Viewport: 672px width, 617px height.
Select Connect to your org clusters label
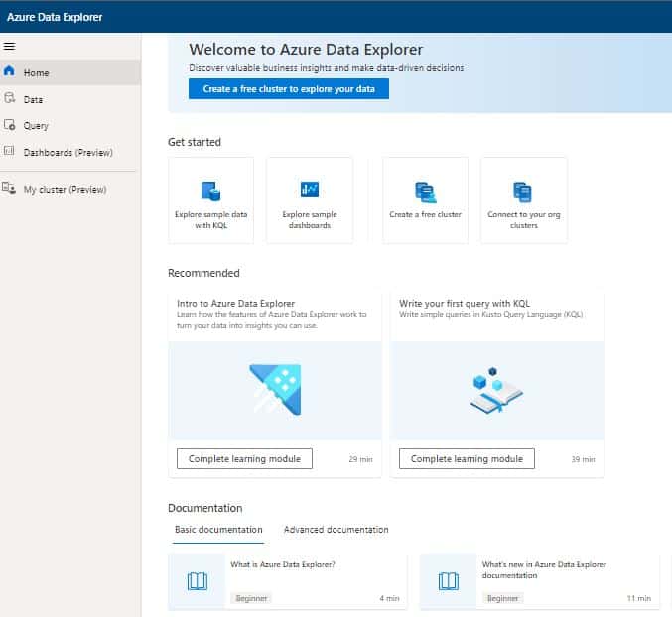pyautogui.click(x=524, y=219)
